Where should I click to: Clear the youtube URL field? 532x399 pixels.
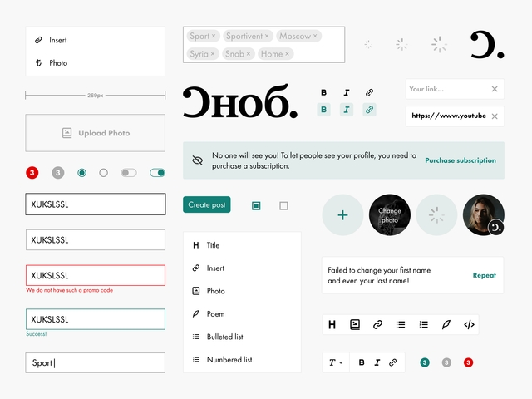click(x=495, y=116)
